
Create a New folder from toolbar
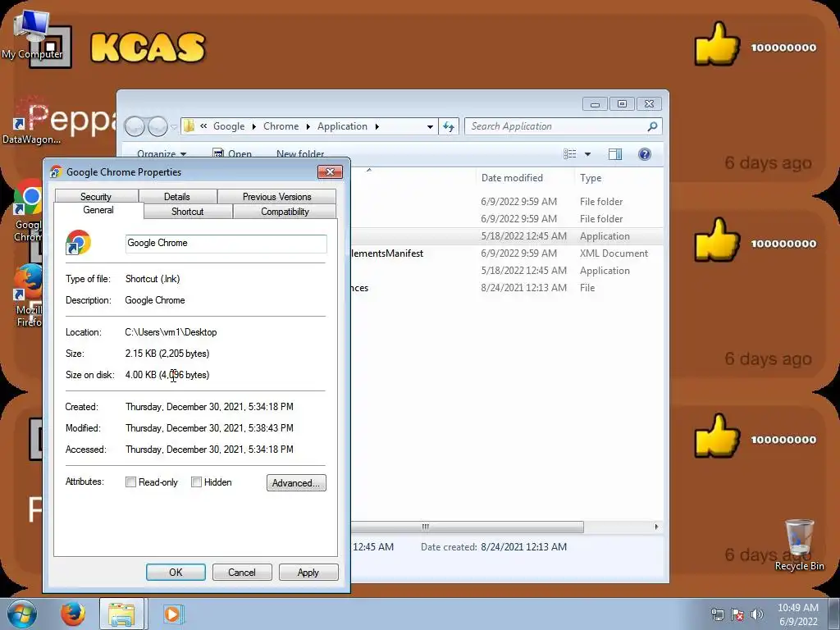(x=300, y=153)
